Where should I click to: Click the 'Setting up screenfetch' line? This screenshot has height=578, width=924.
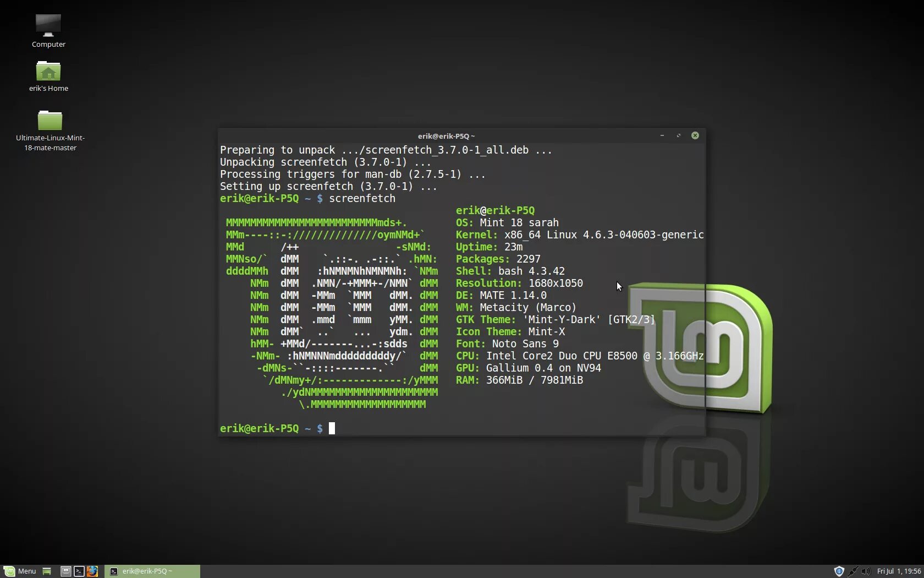328,186
